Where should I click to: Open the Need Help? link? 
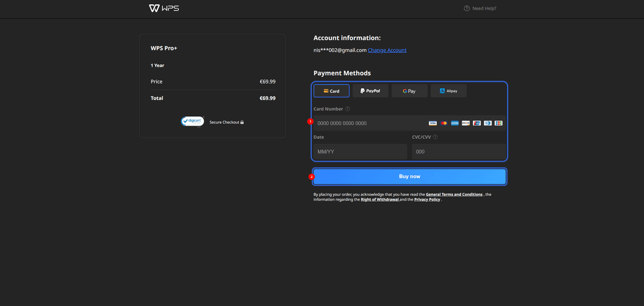(x=479, y=8)
